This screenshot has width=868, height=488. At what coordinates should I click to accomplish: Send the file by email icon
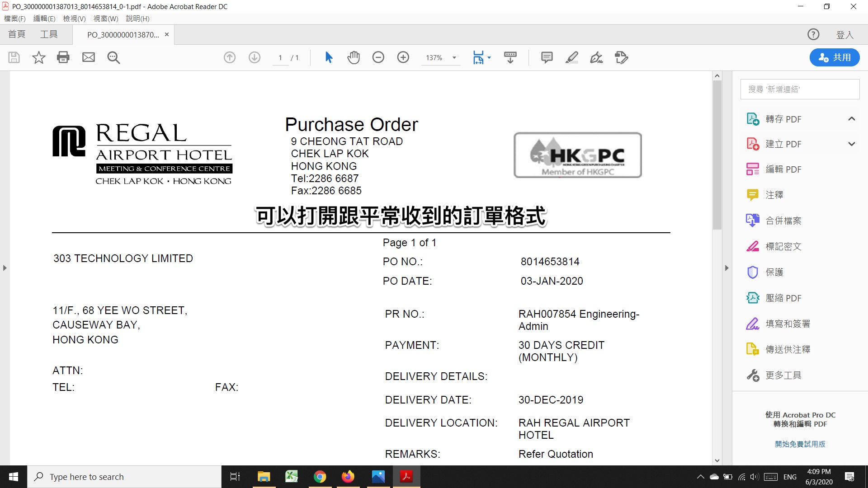[89, 57]
